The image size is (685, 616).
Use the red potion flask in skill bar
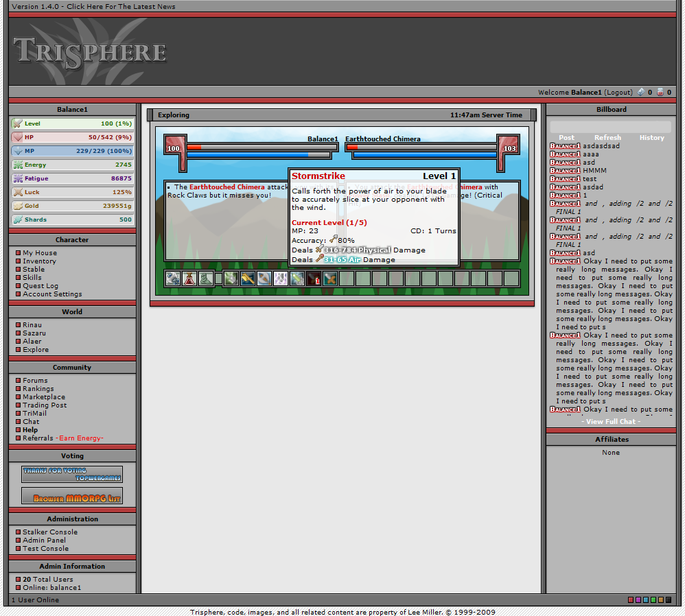[189, 279]
